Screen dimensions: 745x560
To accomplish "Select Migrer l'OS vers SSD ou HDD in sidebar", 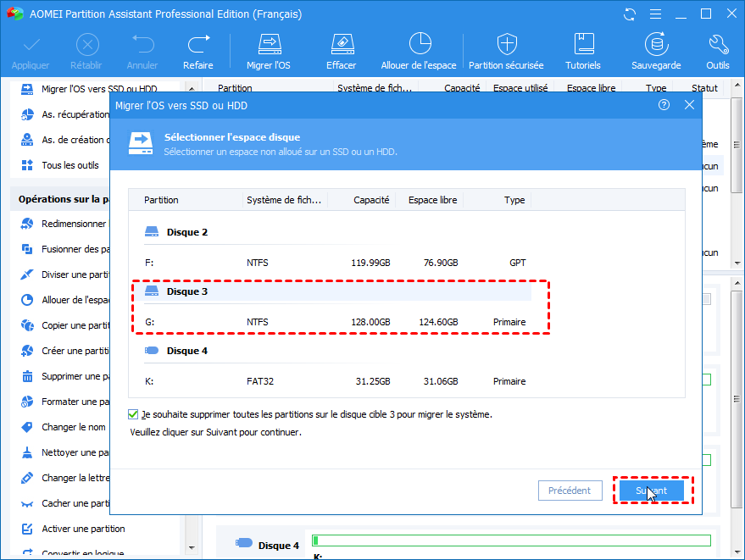I will [x=91, y=89].
